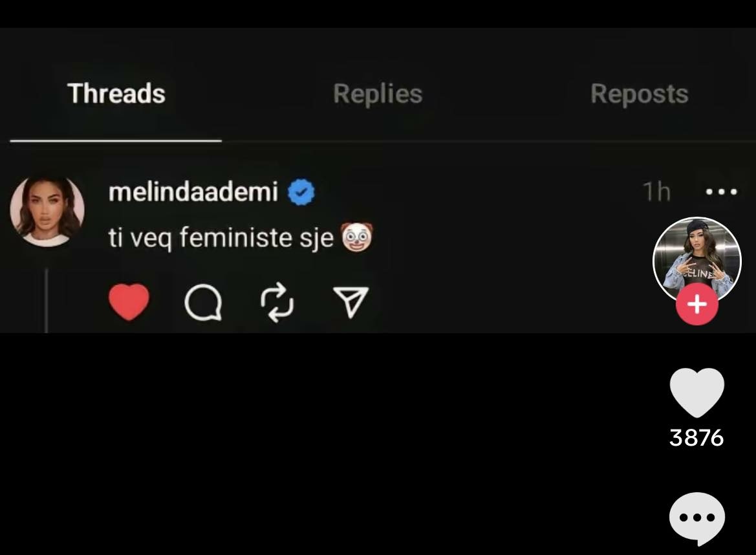756x555 pixels.
Task: Open replies with the comment bubble under the post
Action: [204, 303]
